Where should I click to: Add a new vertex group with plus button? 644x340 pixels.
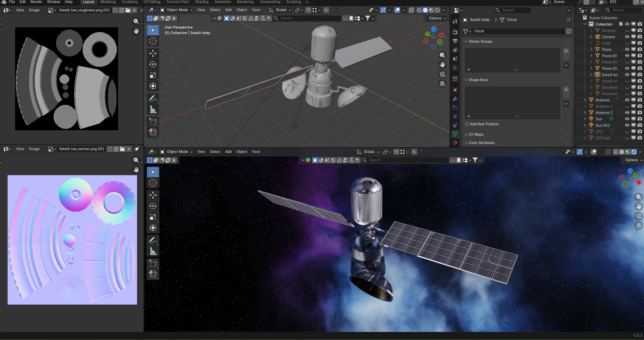point(566,51)
